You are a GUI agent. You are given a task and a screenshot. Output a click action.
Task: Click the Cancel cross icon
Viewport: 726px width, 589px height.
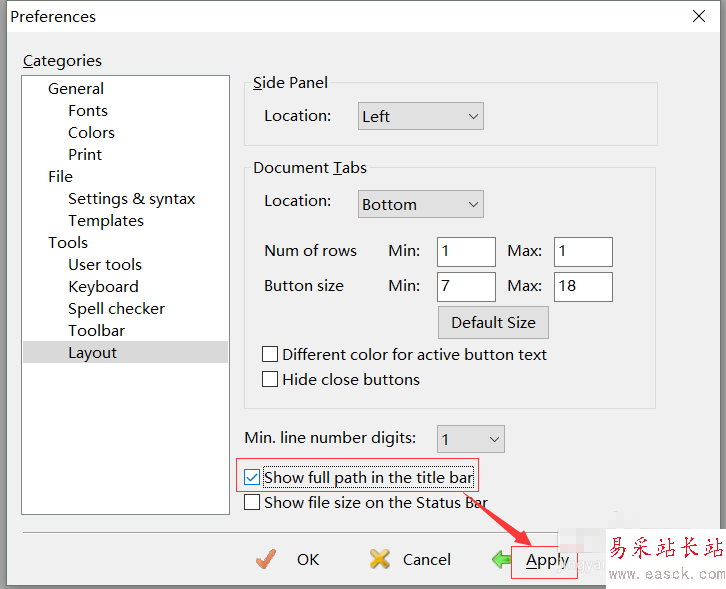(380, 559)
